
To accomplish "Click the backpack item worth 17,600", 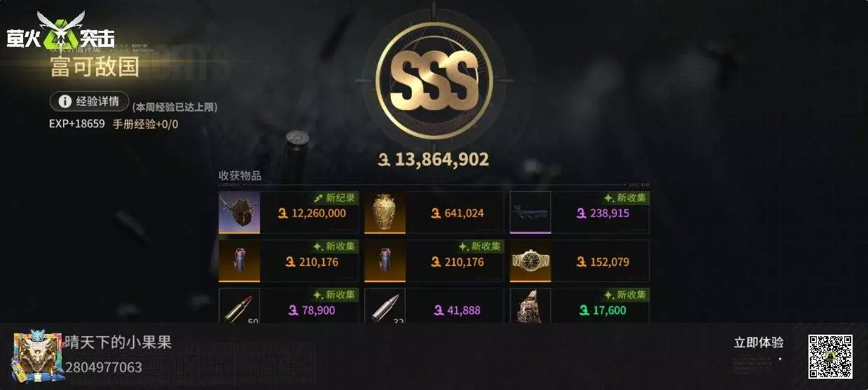I will pyautogui.click(x=530, y=307).
